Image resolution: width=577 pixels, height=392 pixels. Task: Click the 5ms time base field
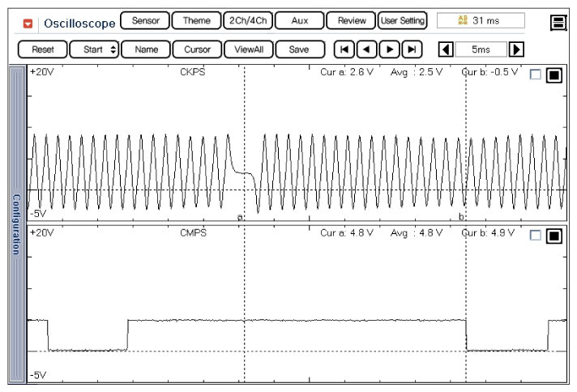(x=481, y=49)
